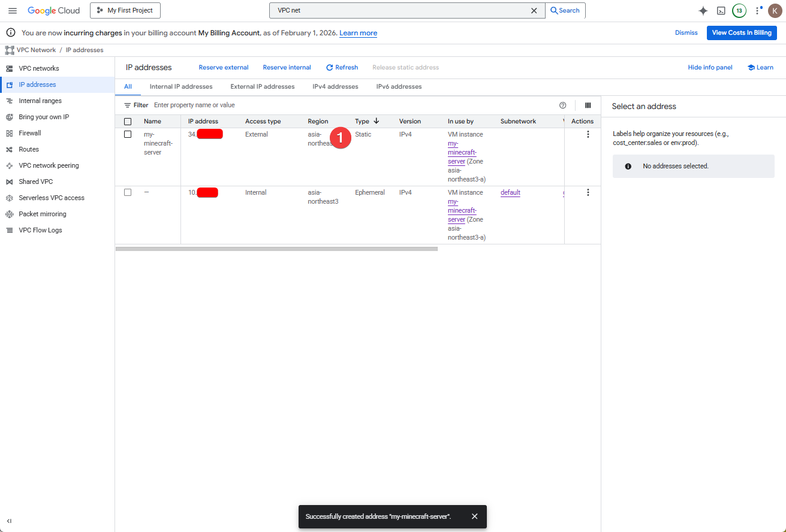Viewport: 786px width, 532px height.
Task: Open the My First Project selector
Action: [x=125, y=10]
